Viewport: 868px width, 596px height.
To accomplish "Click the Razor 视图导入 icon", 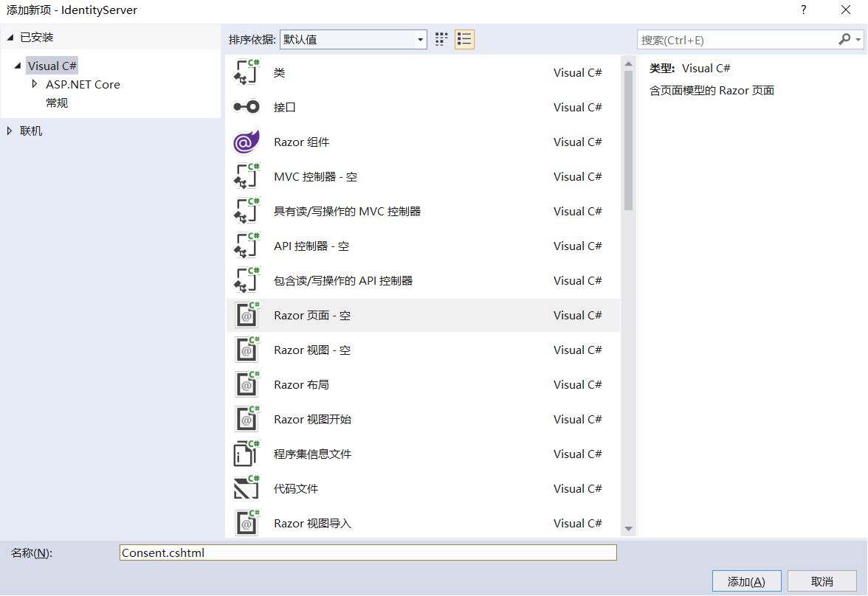I will click(247, 523).
